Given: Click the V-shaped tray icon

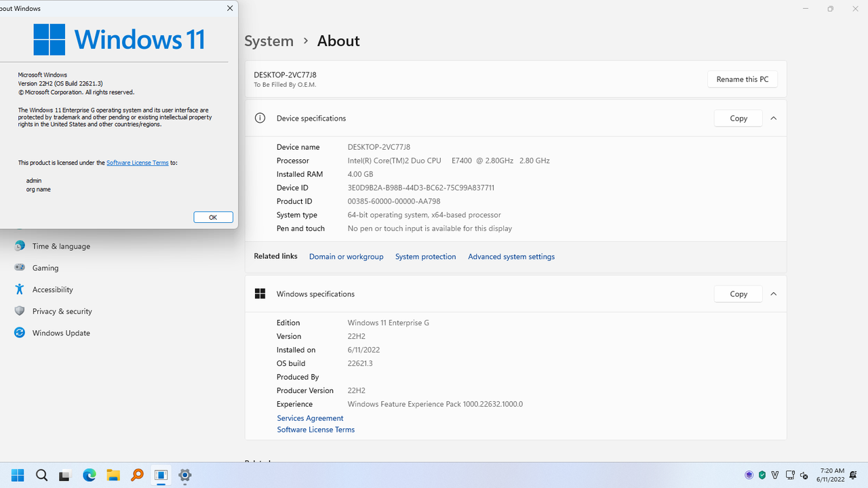Looking at the screenshot, I should [775, 475].
